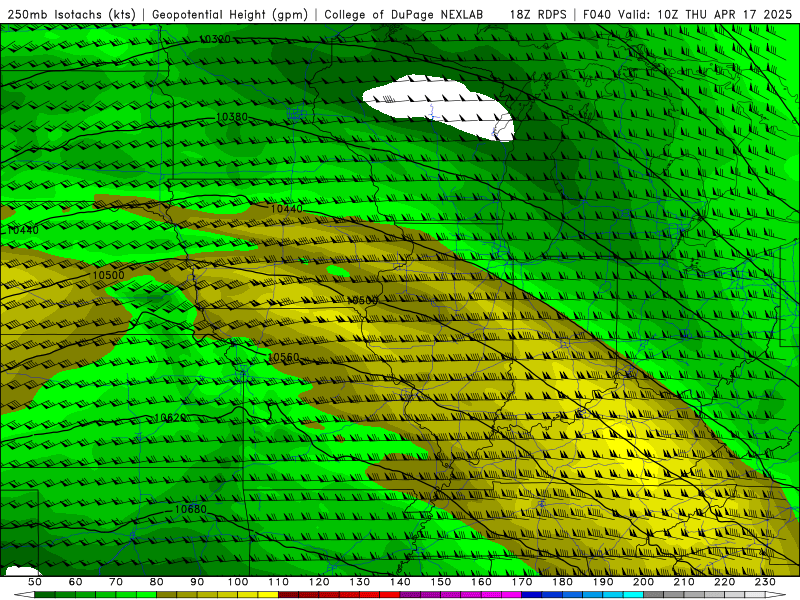Click the colorbar label 220

724,582
